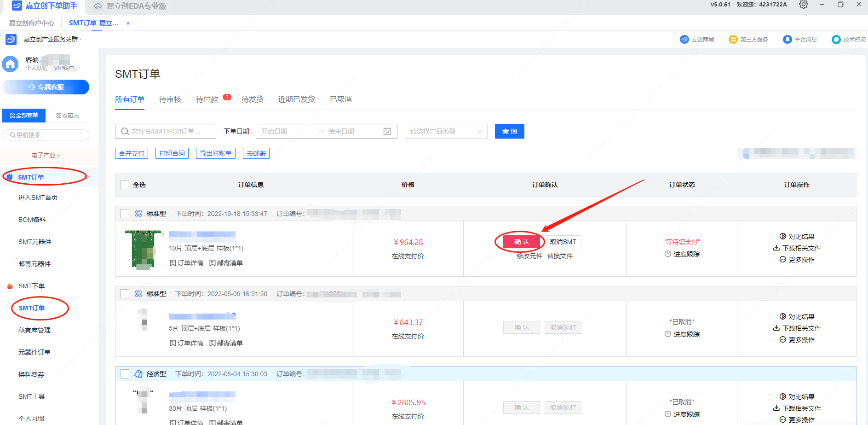Check the 2022-05-09 order checkbox

coord(125,294)
